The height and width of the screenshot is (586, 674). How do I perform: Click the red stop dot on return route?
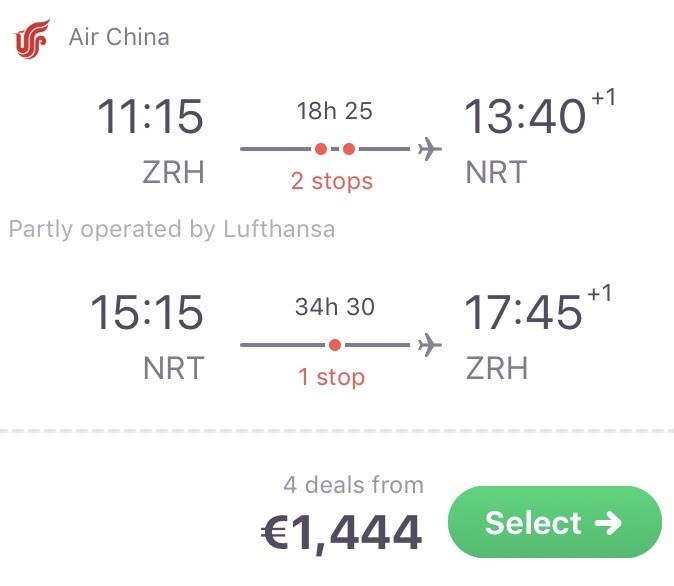(335, 345)
